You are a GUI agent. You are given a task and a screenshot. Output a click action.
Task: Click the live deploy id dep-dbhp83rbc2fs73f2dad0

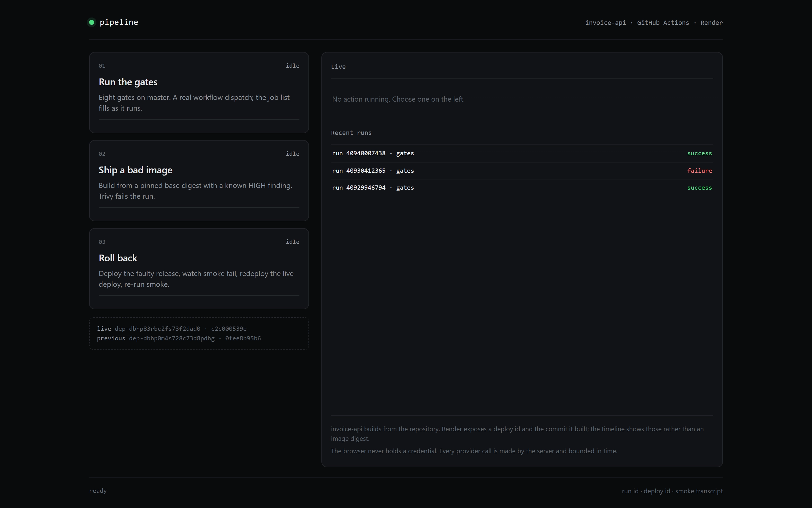coord(157,329)
